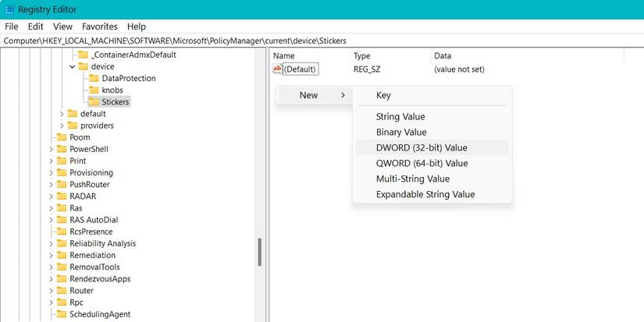Screen dimensions: 644x322
Task: Open the Favorites menu
Action: pos(100,27)
